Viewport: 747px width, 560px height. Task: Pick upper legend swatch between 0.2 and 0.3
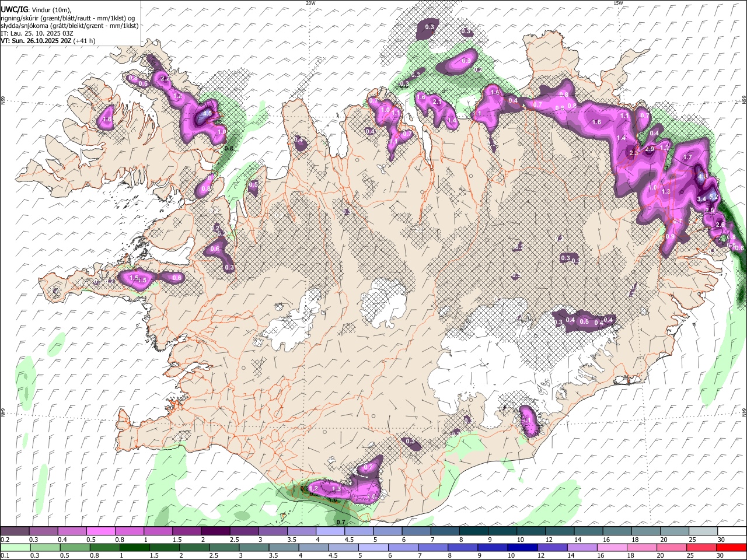(15, 531)
